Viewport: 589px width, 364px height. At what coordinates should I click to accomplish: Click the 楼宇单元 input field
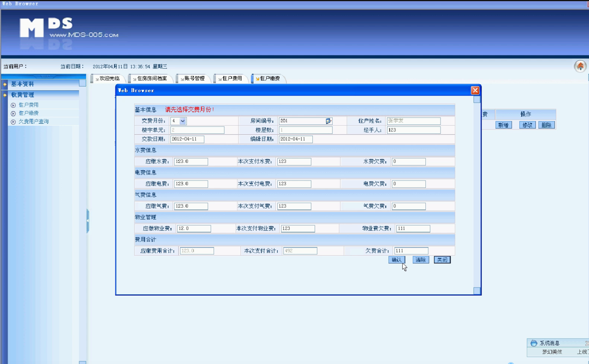[x=197, y=130]
